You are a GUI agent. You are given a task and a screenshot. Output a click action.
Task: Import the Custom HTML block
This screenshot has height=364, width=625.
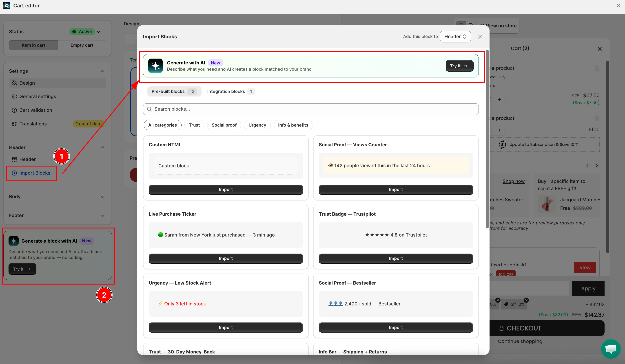pyautogui.click(x=226, y=190)
